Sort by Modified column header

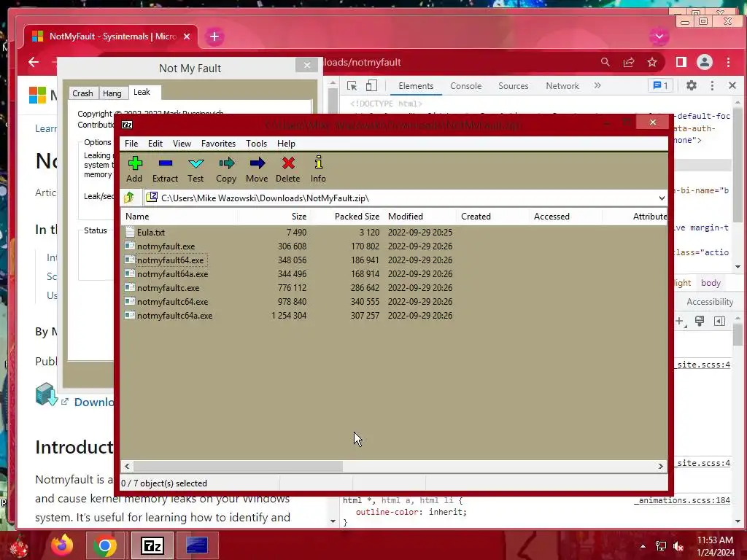click(419, 217)
